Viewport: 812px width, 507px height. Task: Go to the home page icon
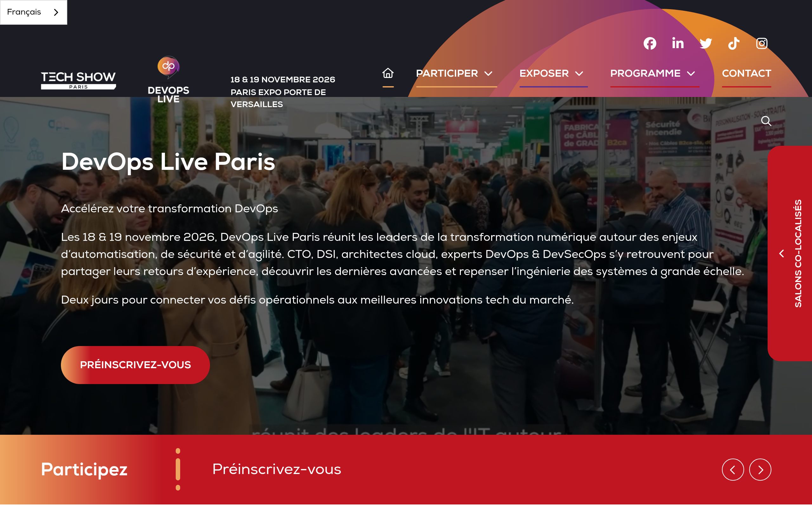tap(388, 73)
